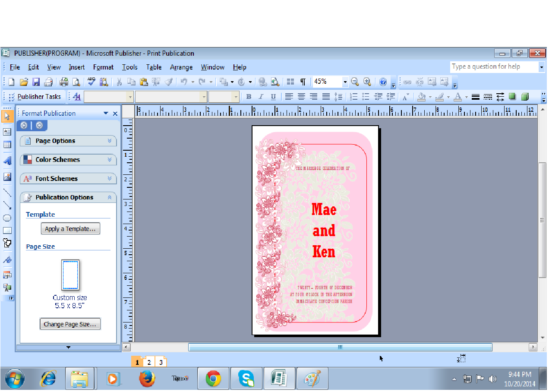Select the Oval shape tool

[x=7, y=218]
